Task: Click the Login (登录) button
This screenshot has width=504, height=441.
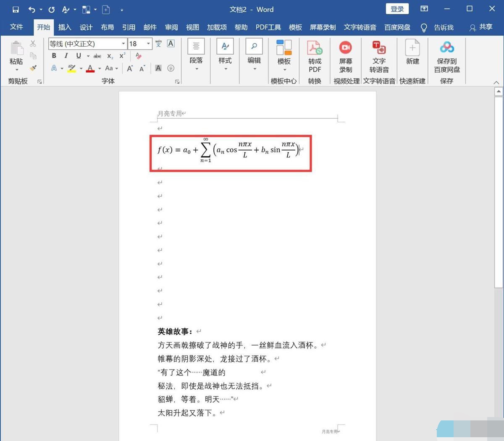Action: coord(397,9)
